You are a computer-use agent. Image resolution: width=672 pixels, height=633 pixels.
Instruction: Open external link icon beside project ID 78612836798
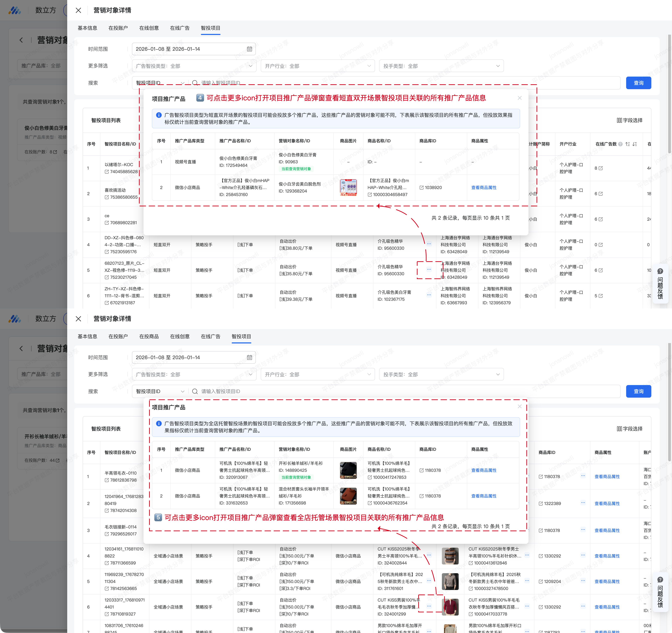[107, 480]
